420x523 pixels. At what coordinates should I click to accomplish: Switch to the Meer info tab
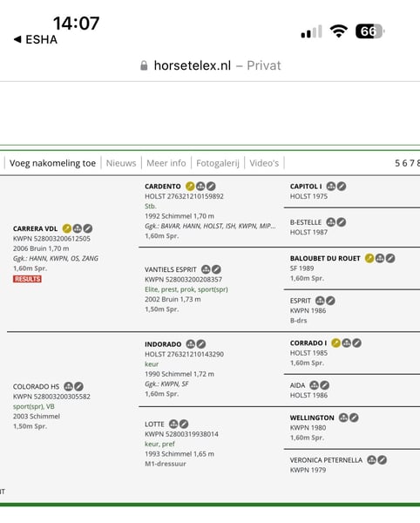pos(166,163)
